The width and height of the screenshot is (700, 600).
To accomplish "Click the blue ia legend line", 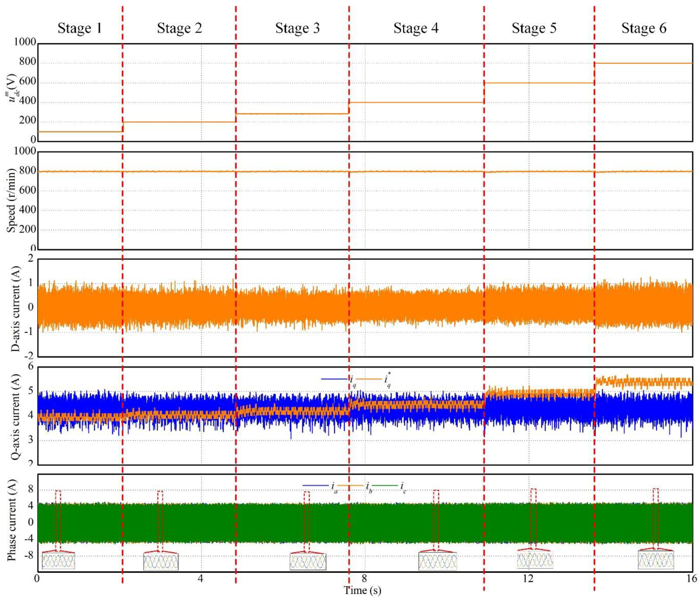I will point(316,485).
